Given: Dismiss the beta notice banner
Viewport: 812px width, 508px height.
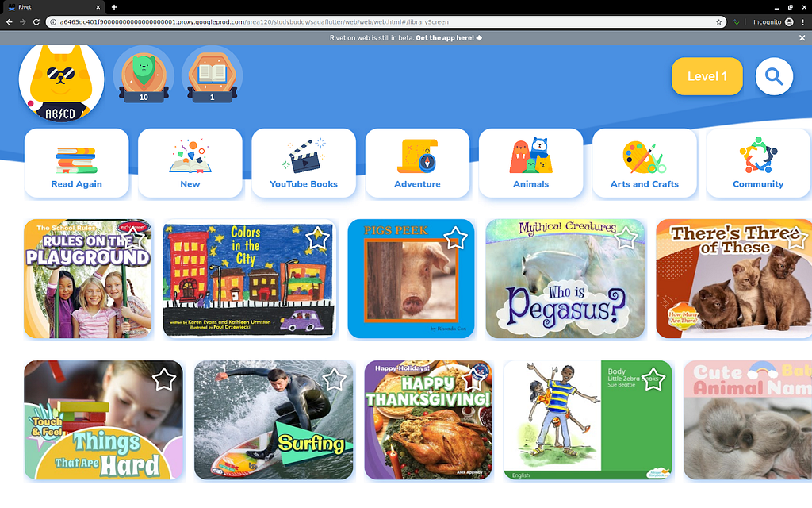Looking at the screenshot, I should coord(802,38).
